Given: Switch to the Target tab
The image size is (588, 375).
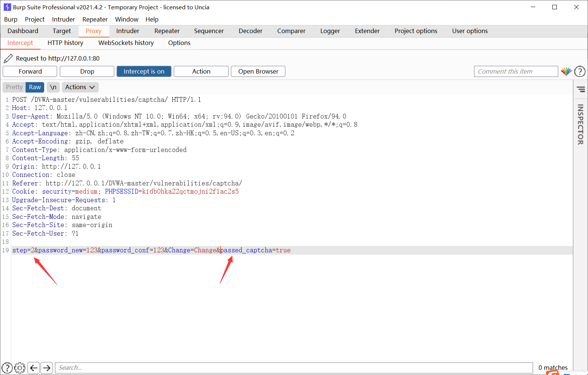Looking at the screenshot, I should point(62,31).
